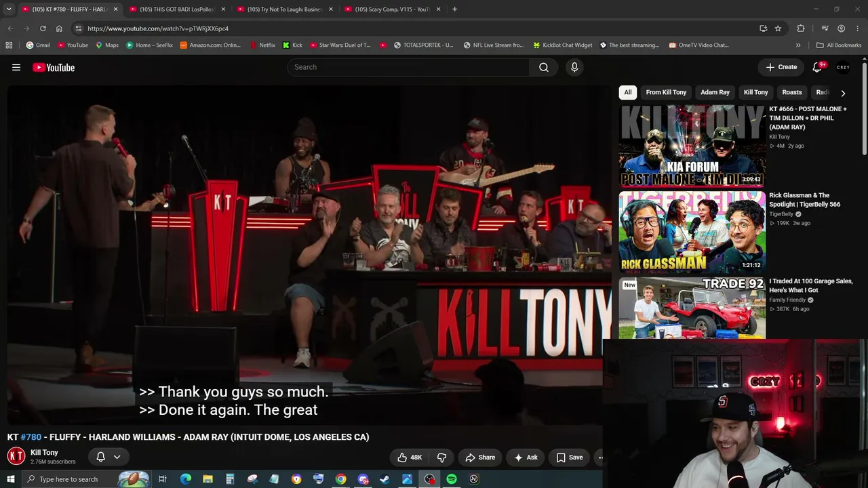Viewport: 868px width, 488px height.
Task: Launch Microsoft Edge from the taskbar
Action: [x=186, y=479]
